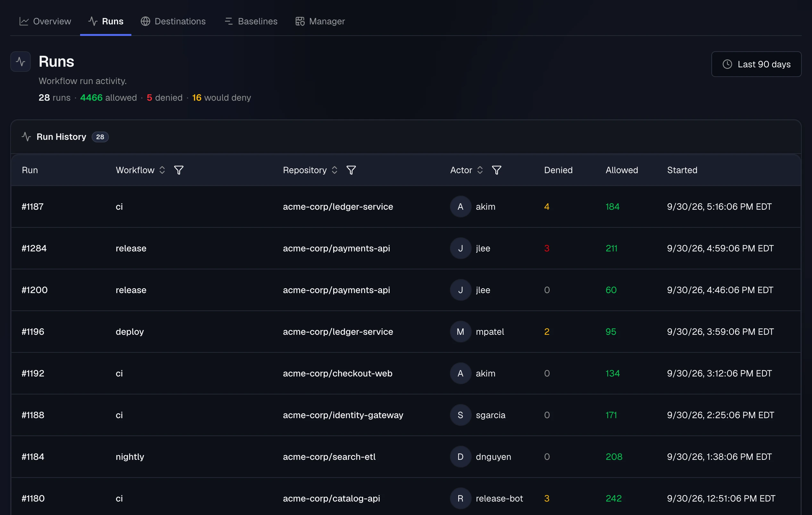Click dnguyen avatar in run #1184 row
812x515 pixels.
point(460,457)
